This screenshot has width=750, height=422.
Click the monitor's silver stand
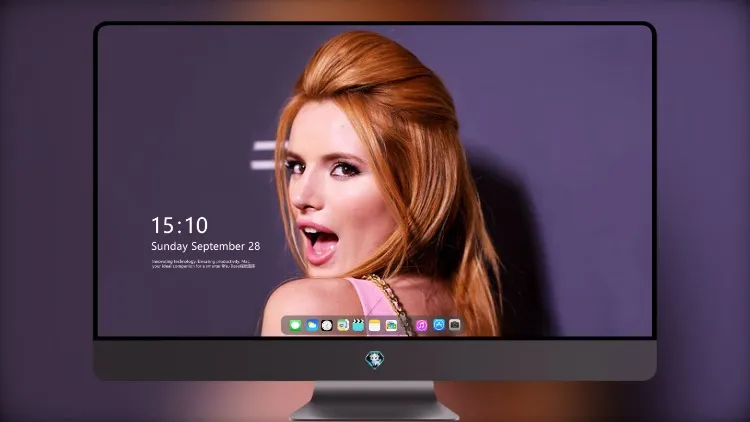click(375, 401)
